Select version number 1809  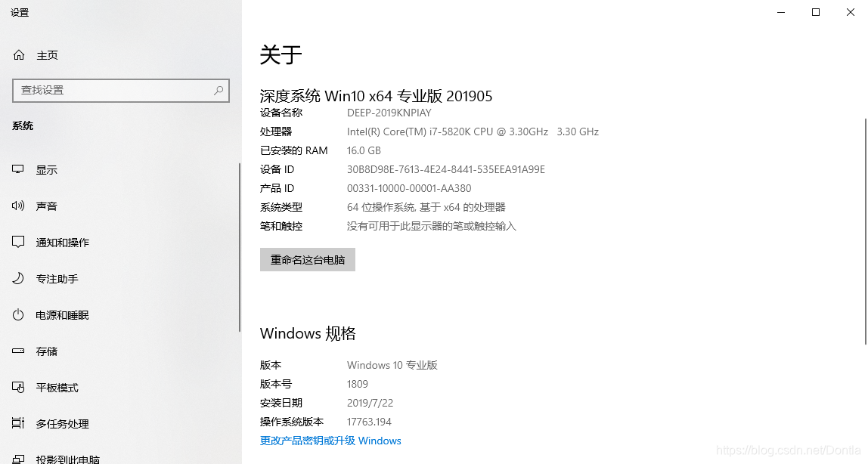click(x=358, y=384)
